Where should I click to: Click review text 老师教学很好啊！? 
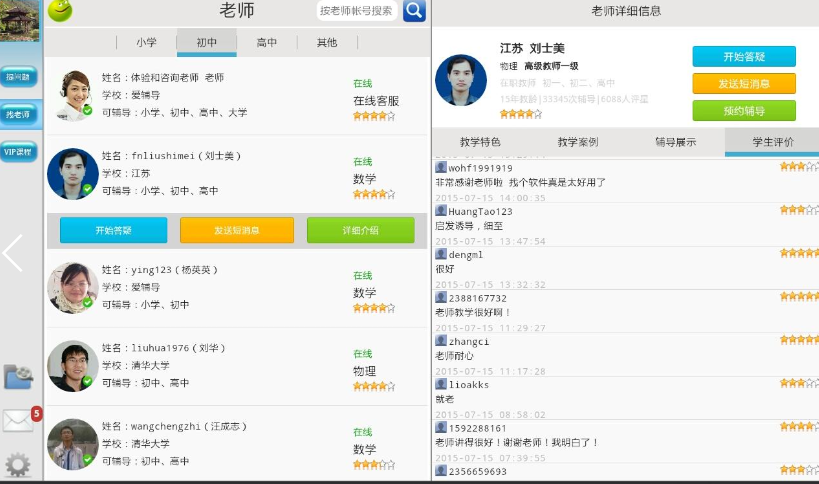point(473,312)
